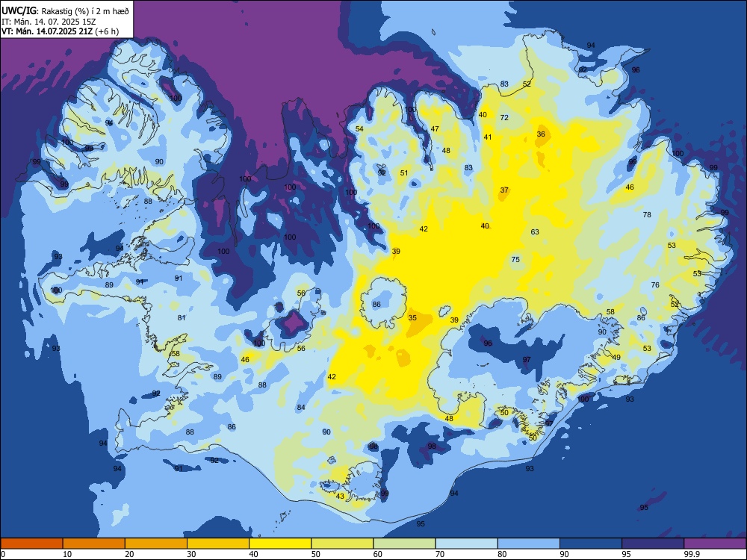Image resolution: width=747 pixels, height=560 pixels.
Task: Click the humidity value 51 on the map
Action: 404,173
